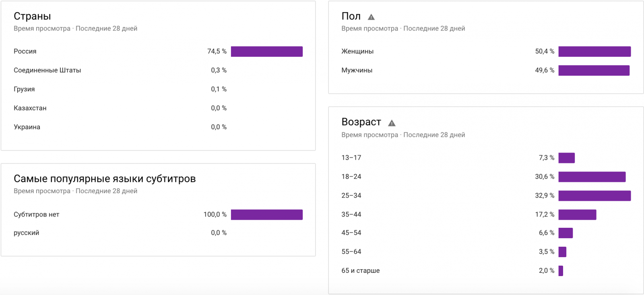This screenshot has width=644, height=295.
Task: Click the Грузия country label
Action: click(x=24, y=89)
